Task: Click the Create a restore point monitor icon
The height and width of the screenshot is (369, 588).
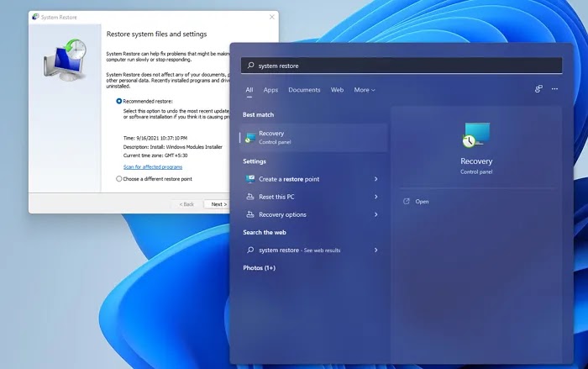Action: (250, 179)
